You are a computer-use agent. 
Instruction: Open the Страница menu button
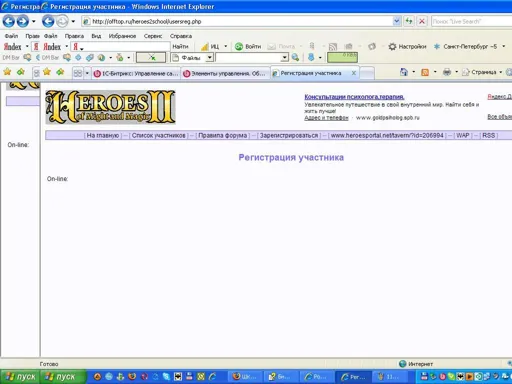[x=482, y=72]
